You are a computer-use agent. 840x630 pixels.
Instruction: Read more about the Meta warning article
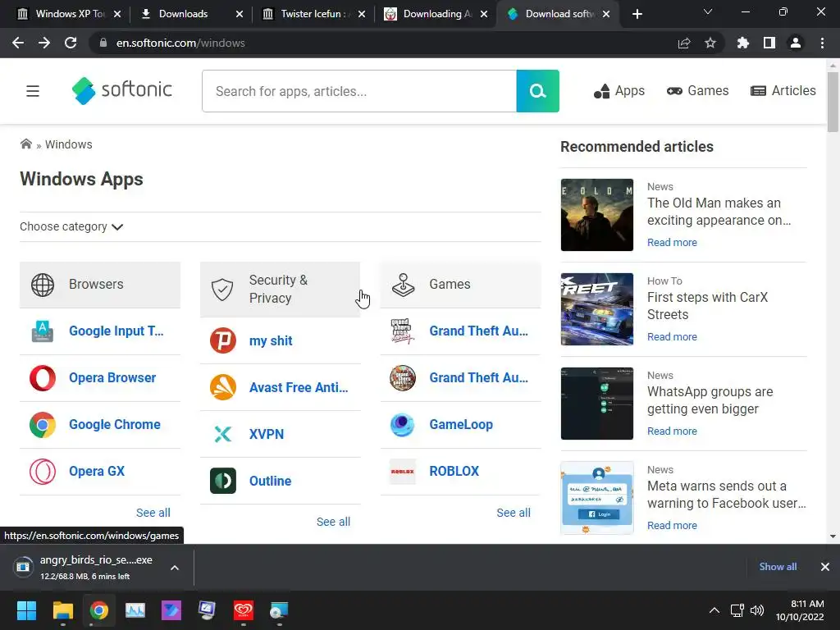click(x=672, y=526)
